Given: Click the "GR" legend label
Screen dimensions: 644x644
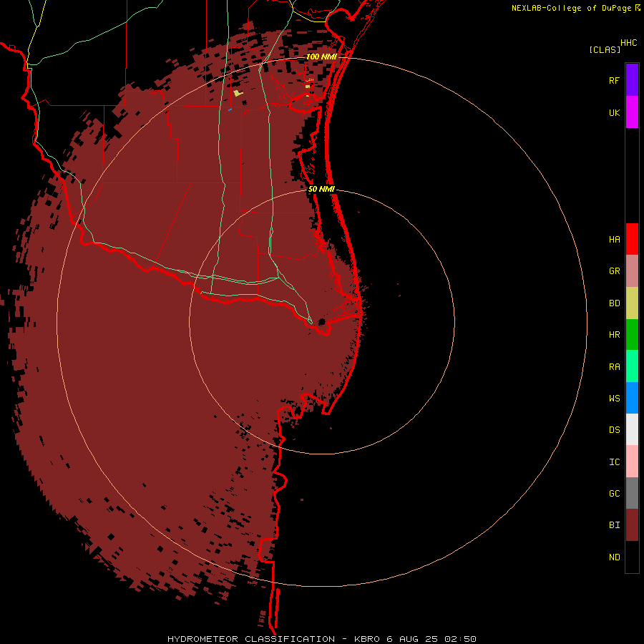Looking at the screenshot, I should click(x=614, y=271).
